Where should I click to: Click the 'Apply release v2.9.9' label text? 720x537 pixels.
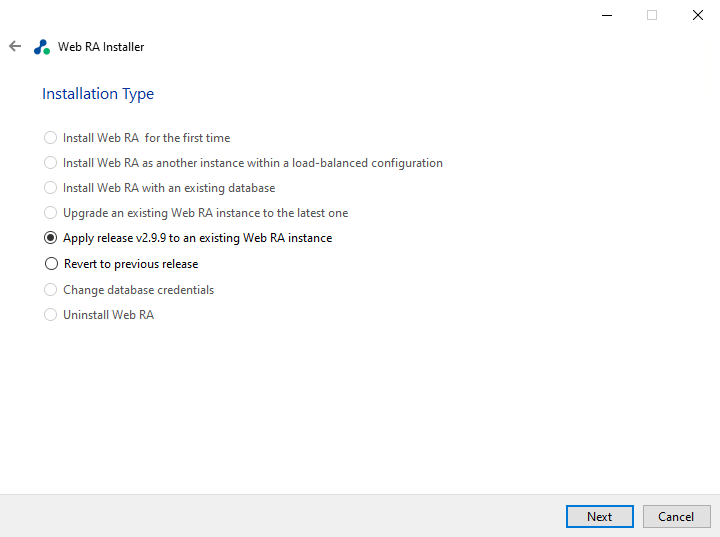pyautogui.click(x=197, y=238)
